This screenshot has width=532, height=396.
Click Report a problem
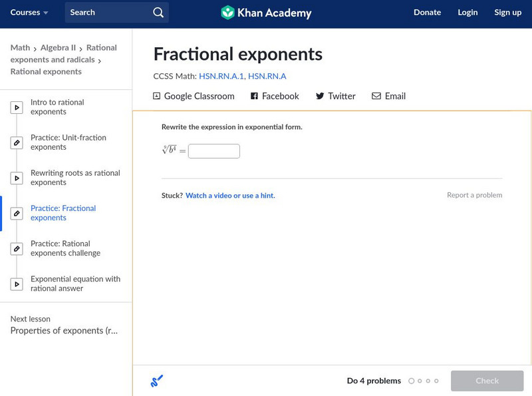coord(474,196)
